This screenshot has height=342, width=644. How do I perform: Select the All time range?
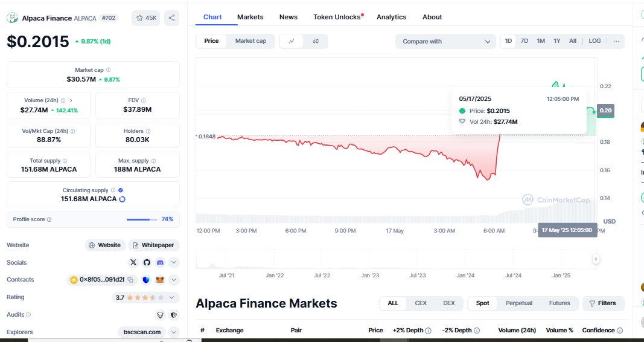pos(573,41)
